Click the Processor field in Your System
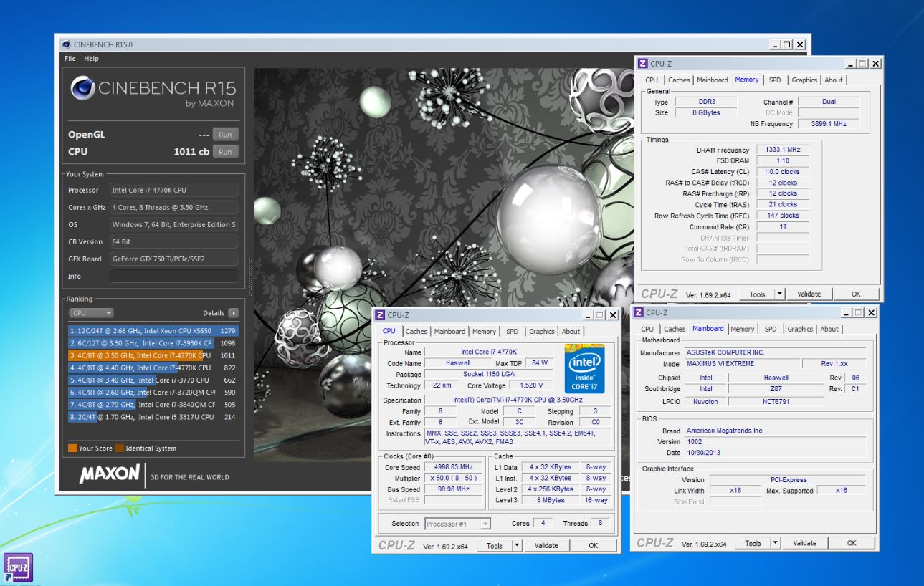This screenshot has height=586, width=924. (x=173, y=190)
